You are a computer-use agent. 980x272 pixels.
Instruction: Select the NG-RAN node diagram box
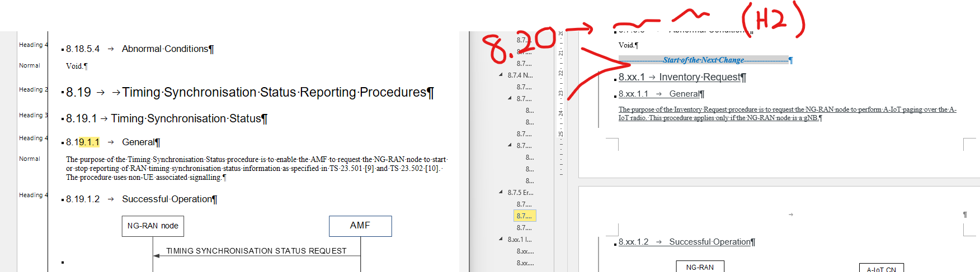click(x=153, y=226)
